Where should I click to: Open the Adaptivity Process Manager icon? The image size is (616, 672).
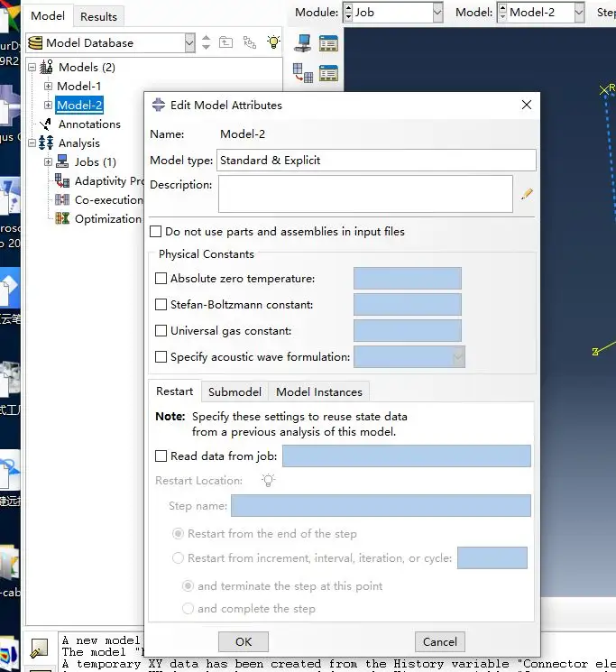click(x=328, y=73)
